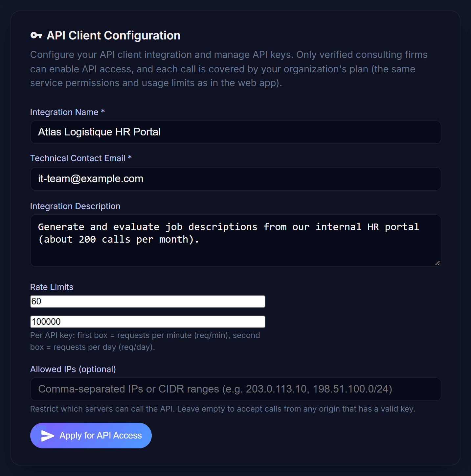Viewport: 471px width, 476px height.
Task: Click the Integration Name label text
Action: (64, 112)
